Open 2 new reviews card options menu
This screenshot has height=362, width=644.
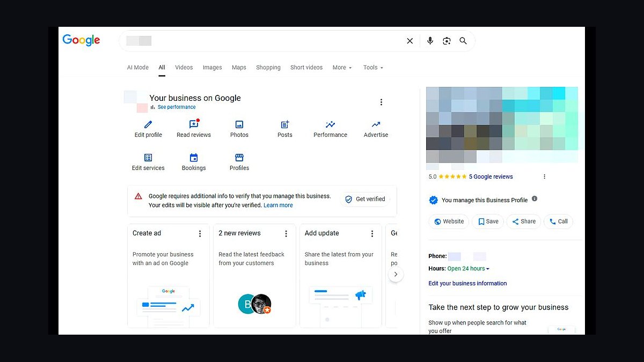(x=286, y=234)
